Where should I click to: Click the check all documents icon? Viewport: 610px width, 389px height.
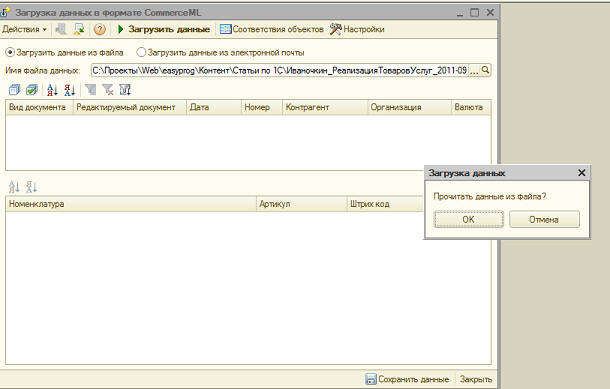pos(32,90)
